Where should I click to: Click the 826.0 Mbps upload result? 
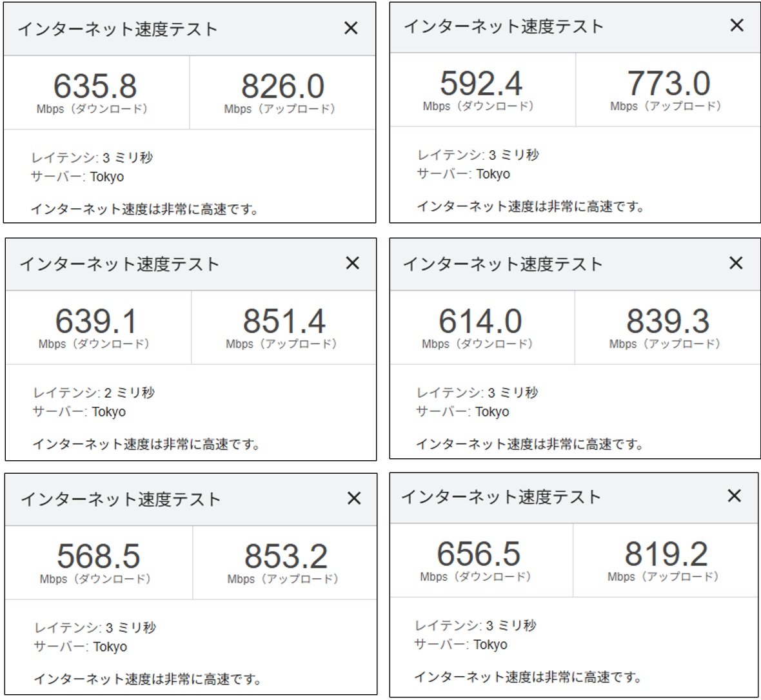(282, 87)
